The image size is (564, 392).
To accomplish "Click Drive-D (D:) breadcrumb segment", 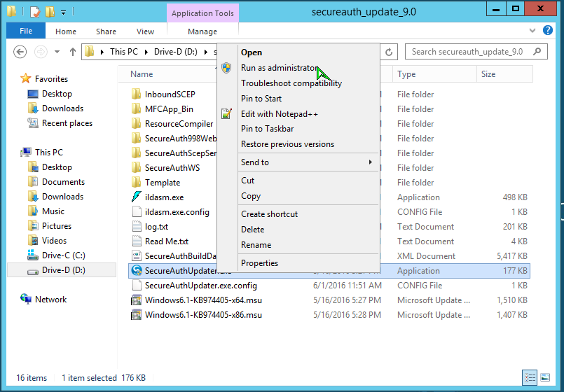I will click(x=176, y=52).
